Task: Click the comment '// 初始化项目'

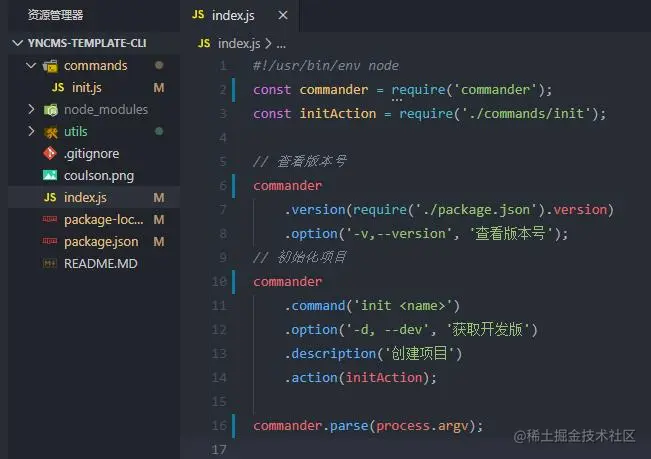Action: tap(300, 258)
